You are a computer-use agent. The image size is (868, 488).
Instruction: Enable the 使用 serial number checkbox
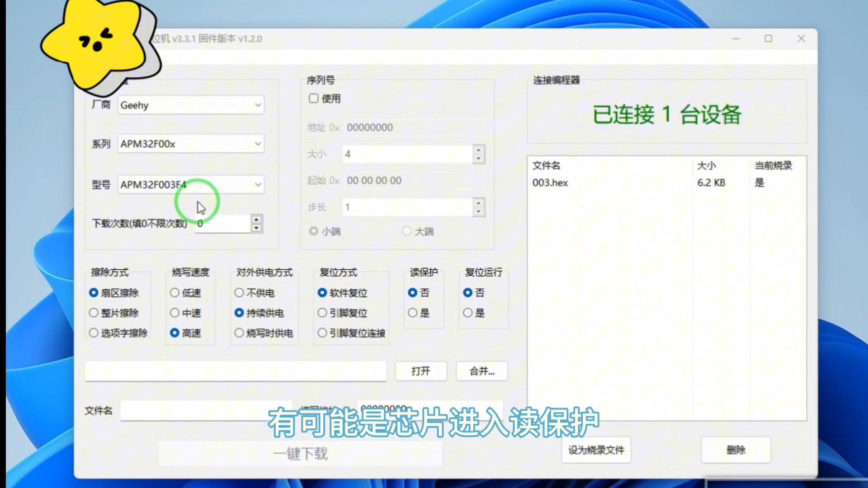(x=314, y=99)
